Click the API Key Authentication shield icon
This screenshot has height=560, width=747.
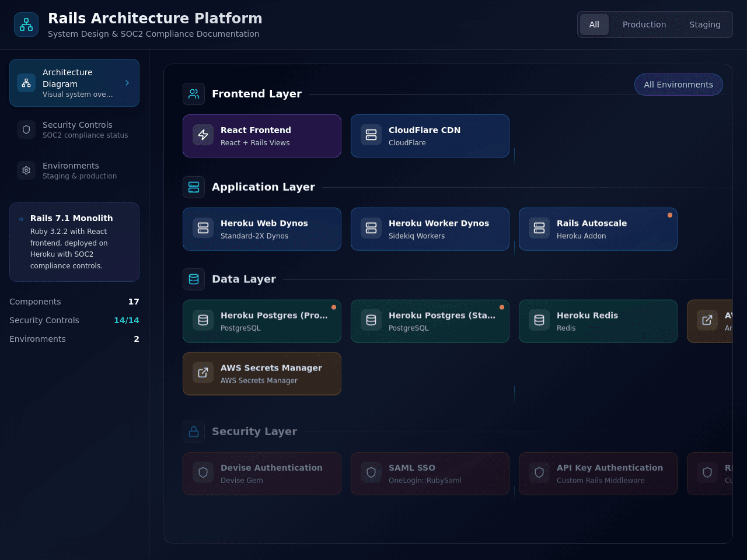click(539, 473)
